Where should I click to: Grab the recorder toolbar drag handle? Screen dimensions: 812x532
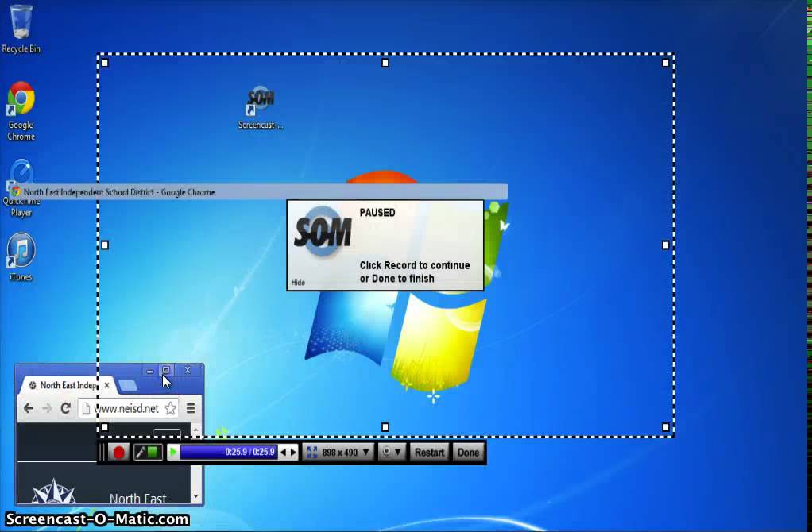102,453
